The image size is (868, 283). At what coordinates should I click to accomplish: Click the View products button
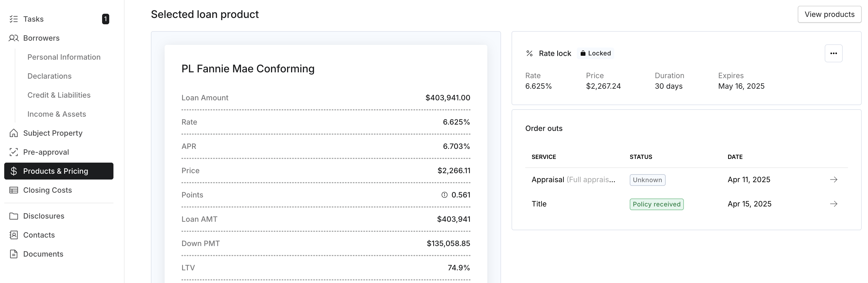(829, 14)
